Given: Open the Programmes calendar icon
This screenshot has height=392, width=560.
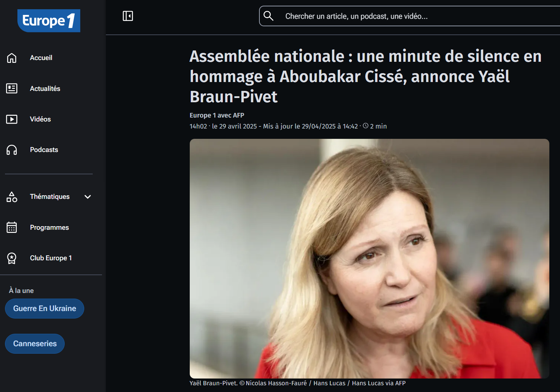Looking at the screenshot, I should [12, 227].
